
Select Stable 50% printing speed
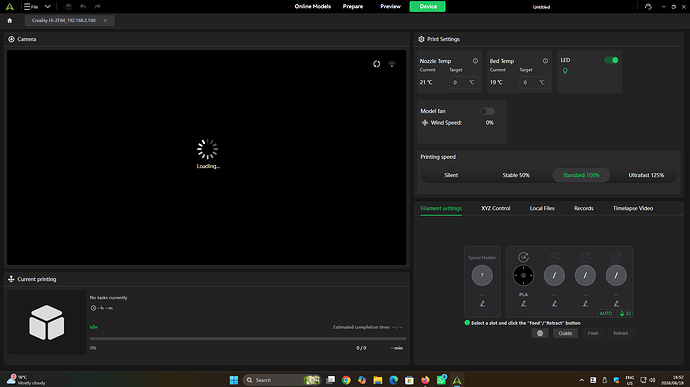[x=516, y=175]
